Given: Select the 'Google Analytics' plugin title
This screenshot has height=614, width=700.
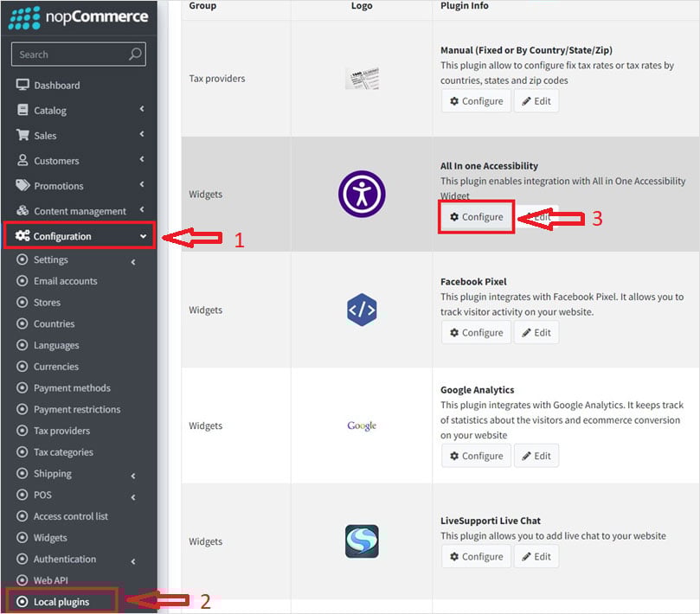Looking at the screenshot, I should click(478, 390).
